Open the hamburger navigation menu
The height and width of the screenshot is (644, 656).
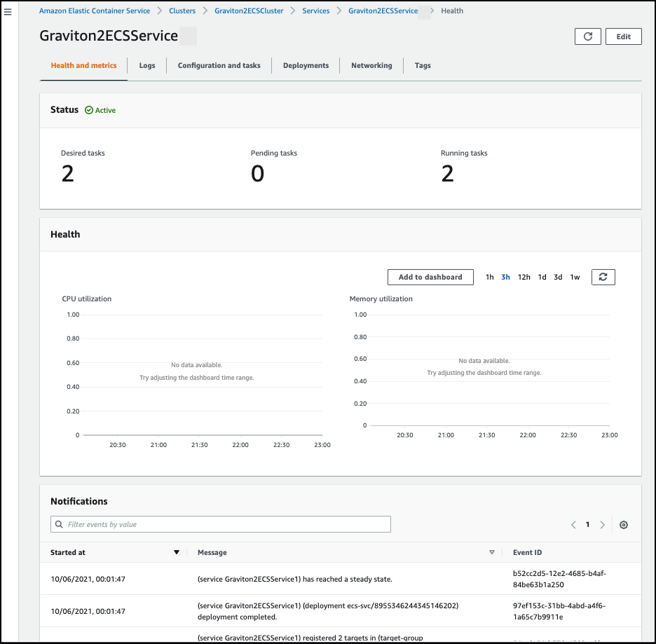(8, 12)
